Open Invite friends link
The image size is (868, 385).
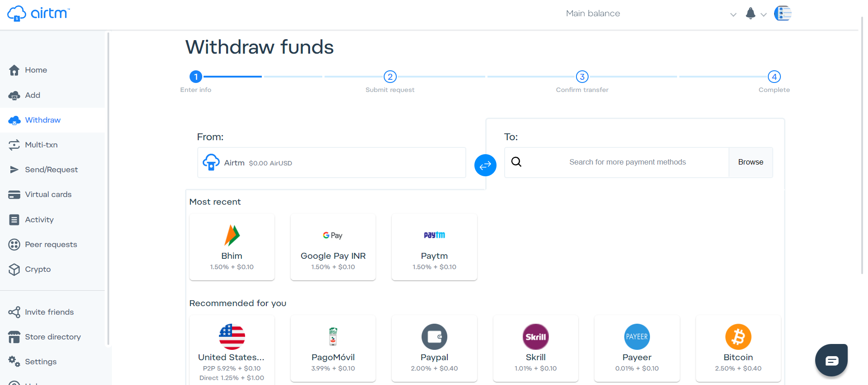click(x=49, y=312)
